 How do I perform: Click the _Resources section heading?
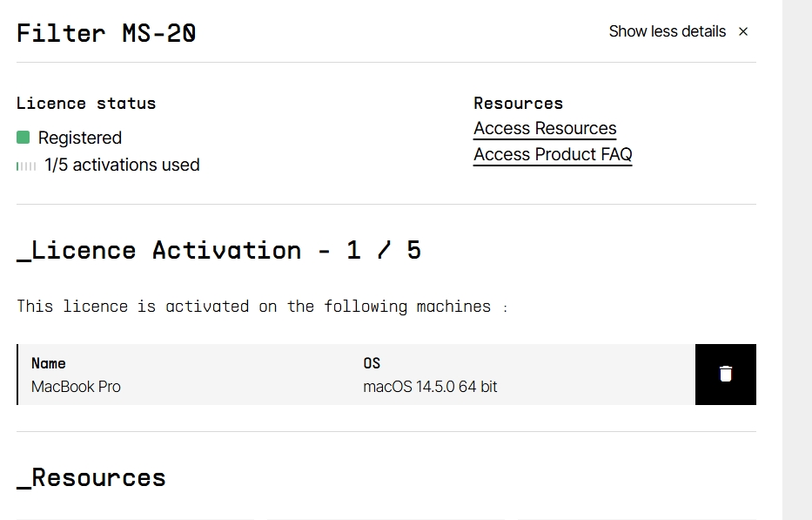[91, 477]
